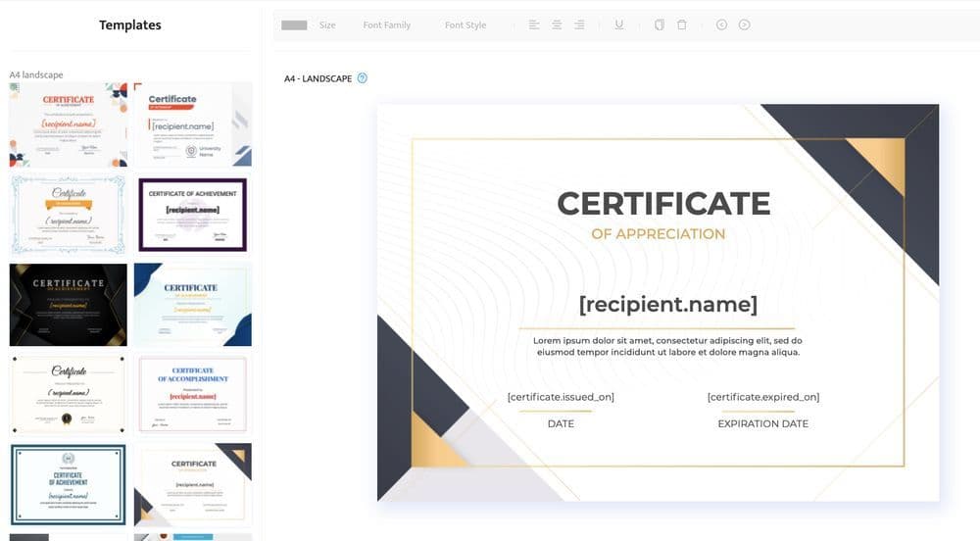Click the CERTIFICATE heading on the canvas

[663, 204]
